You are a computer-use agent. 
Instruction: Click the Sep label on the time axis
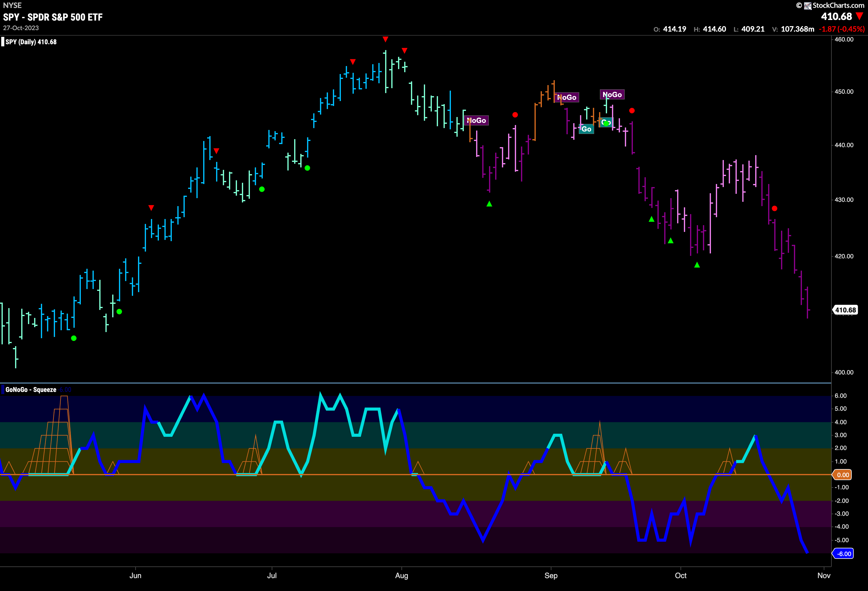click(551, 575)
